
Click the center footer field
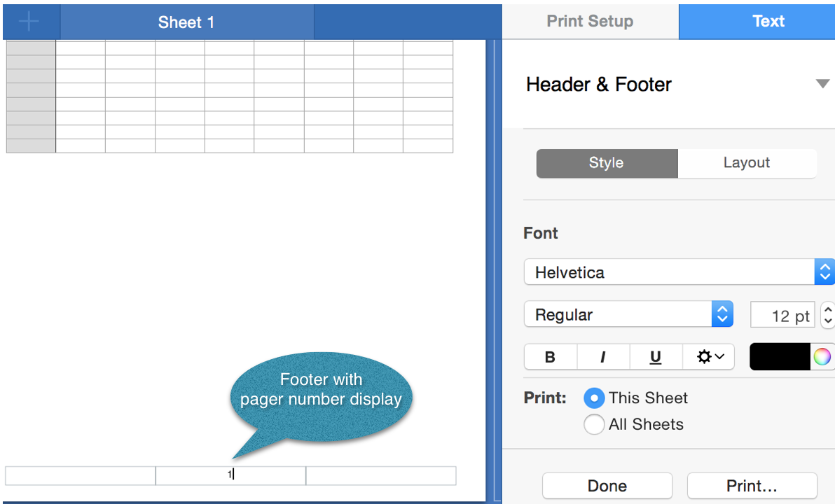230,475
